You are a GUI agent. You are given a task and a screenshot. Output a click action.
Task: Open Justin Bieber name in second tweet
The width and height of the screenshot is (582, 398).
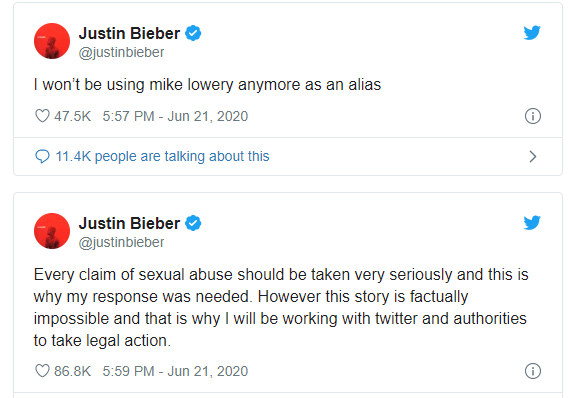(129, 224)
